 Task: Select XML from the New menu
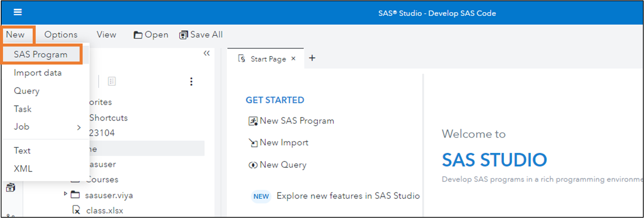point(23,168)
